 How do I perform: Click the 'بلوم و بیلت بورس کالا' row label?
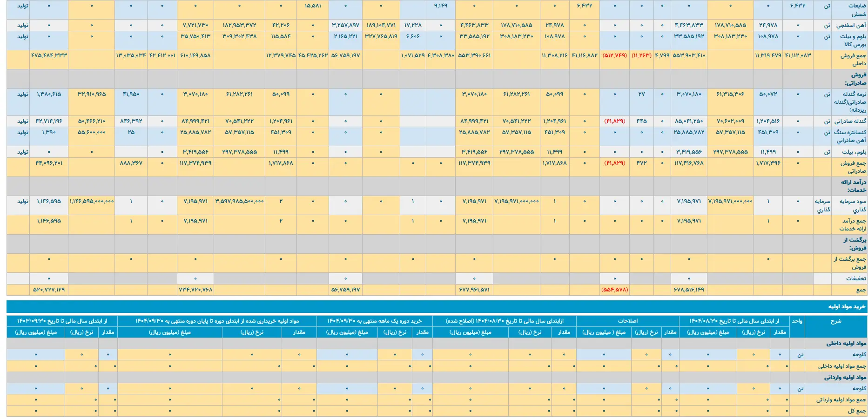853,41
